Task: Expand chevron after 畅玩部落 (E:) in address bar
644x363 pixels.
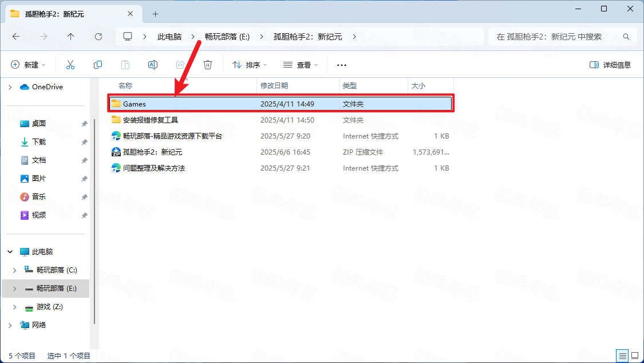Action: pos(262,37)
